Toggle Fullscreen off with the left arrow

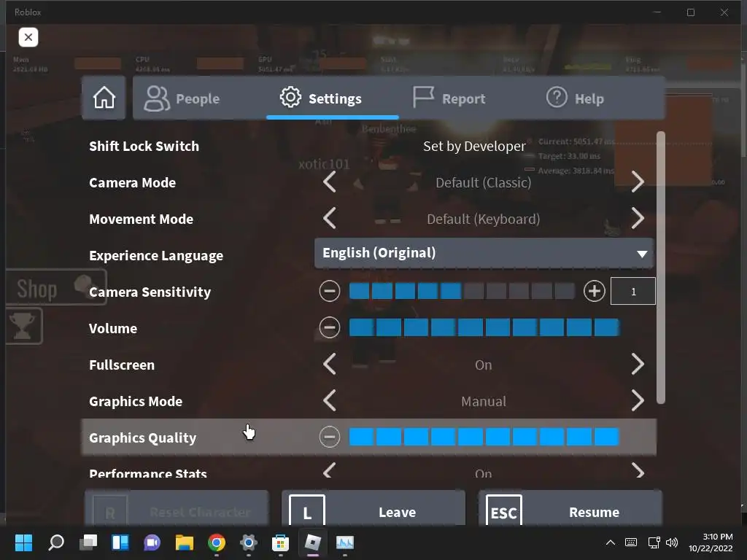point(330,365)
